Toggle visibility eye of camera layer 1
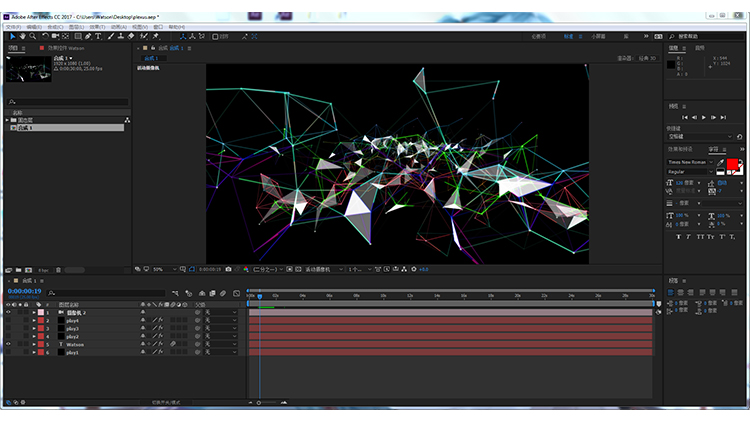The width and height of the screenshot is (750, 422). click(8, 312)
